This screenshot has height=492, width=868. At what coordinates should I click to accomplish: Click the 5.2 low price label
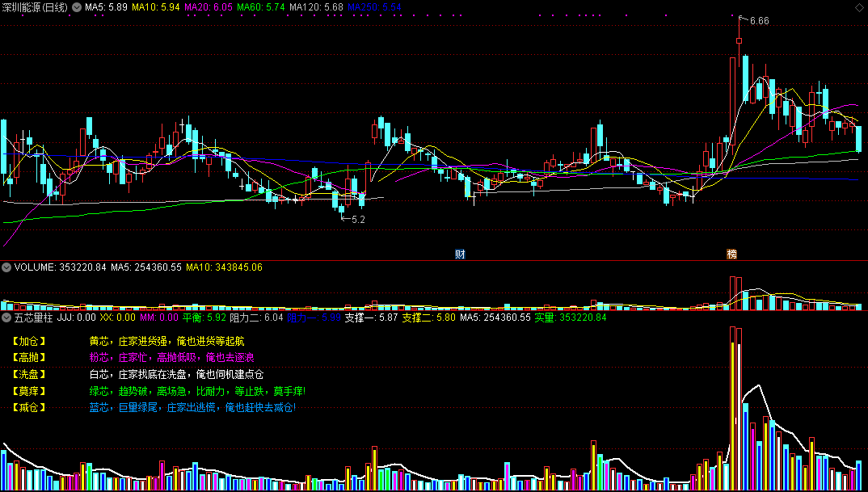[359, 220]
